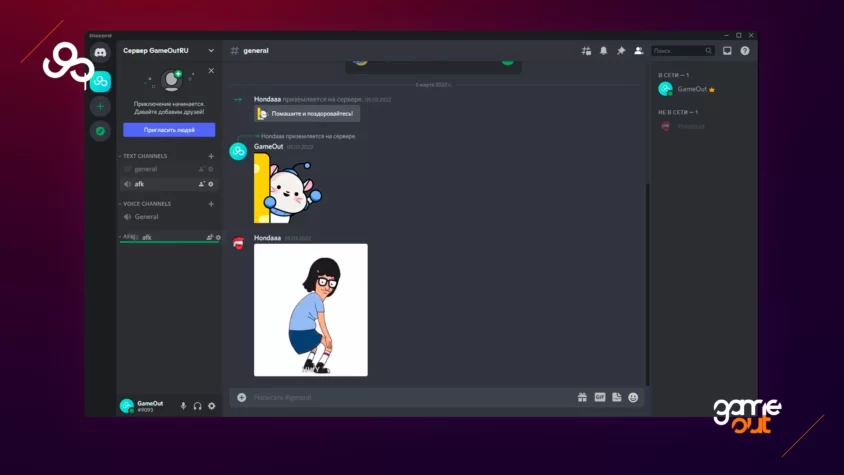
Task: Collapse the TEXT CHANNELS category
Action: [143, 156]
